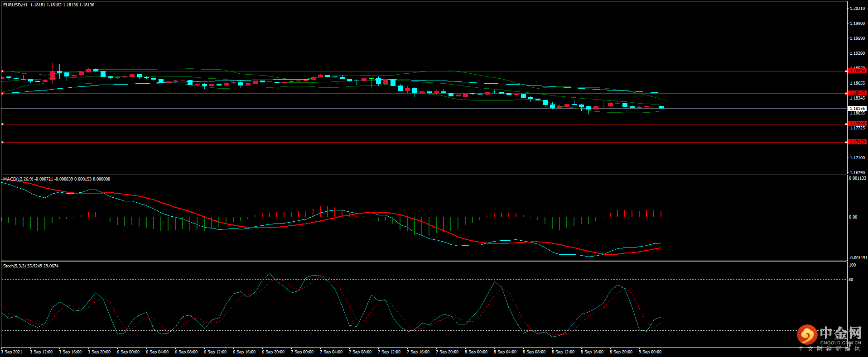
Task: Click the red 1.17429 price tag
Action: pos(857,142)
